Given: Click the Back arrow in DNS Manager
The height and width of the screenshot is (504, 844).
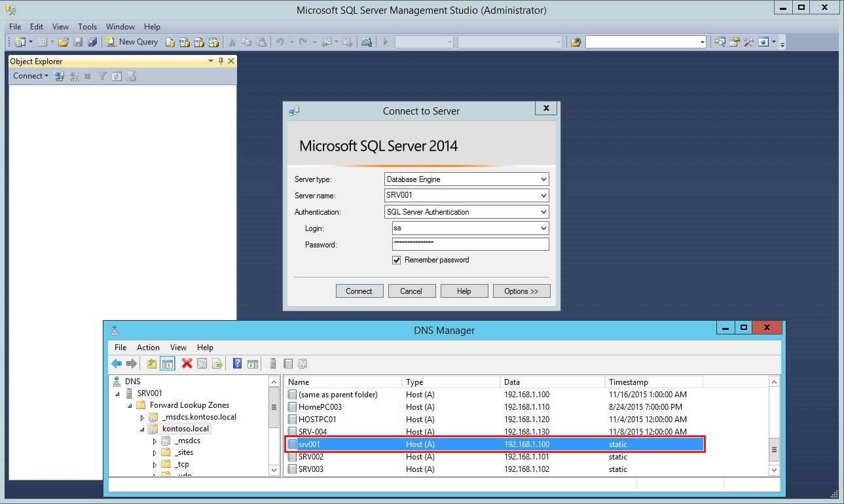Looking at the screenshot, I should (117, 363).
